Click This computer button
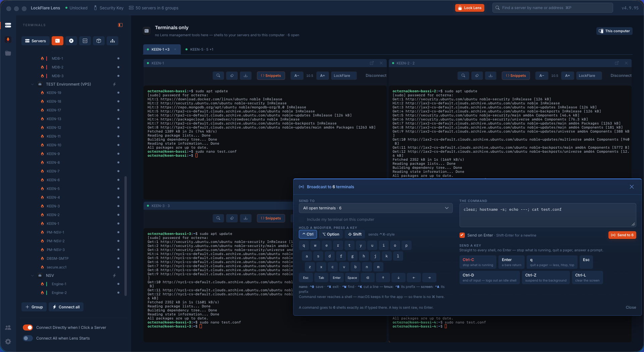Image resolution: width=644 pixels, height=352 pixels. click(x=614, y=31)
